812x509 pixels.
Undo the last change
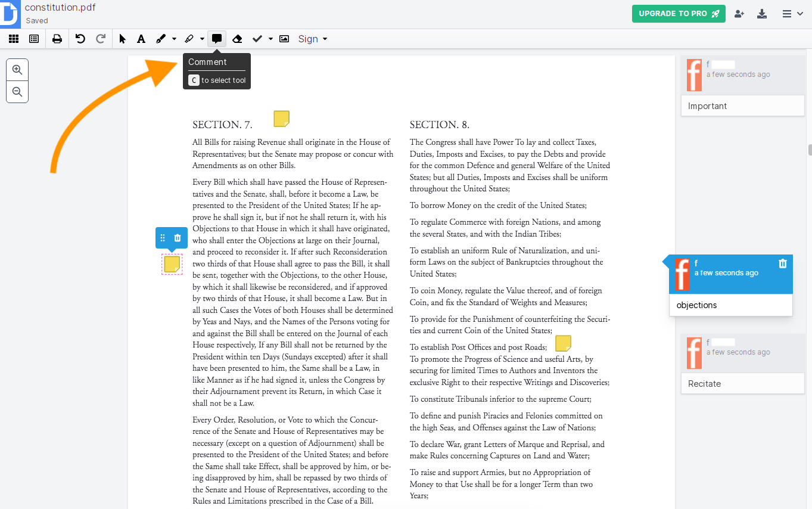point(80,39)
